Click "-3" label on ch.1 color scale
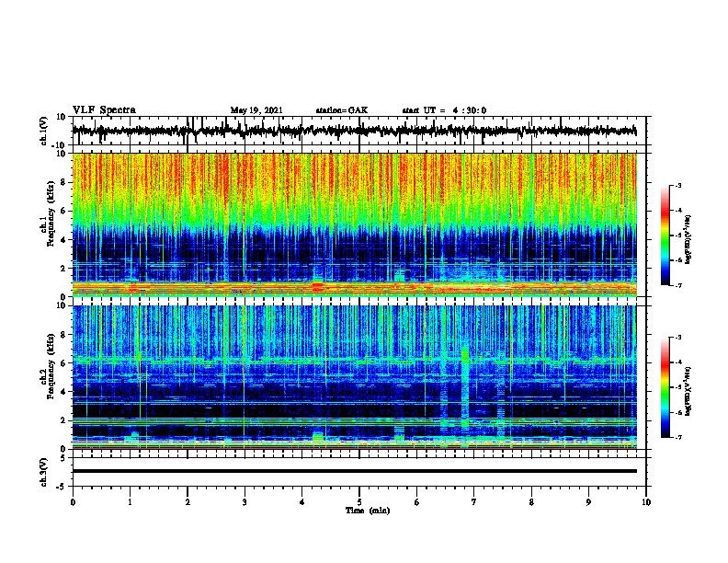The image size is (728, 563). pos(677,186)
